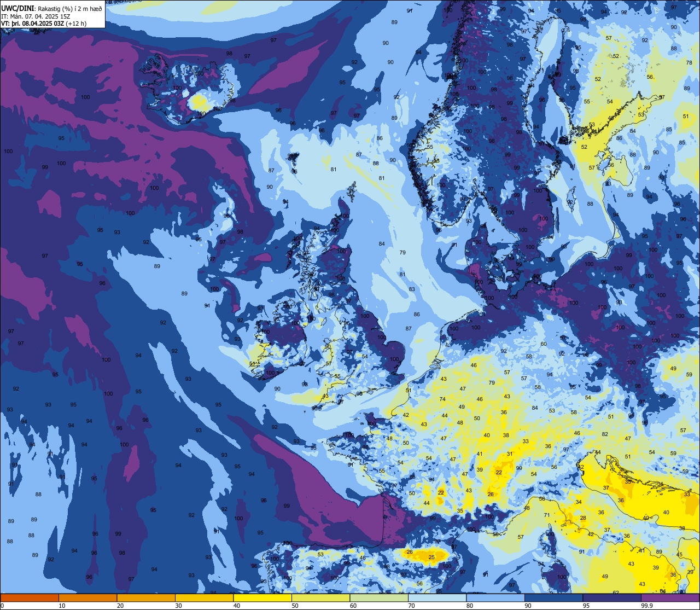This screenshot has width=700, height=610.
Task: Select the 30–40 amber legend segment
Action: [x=204, y=597]
